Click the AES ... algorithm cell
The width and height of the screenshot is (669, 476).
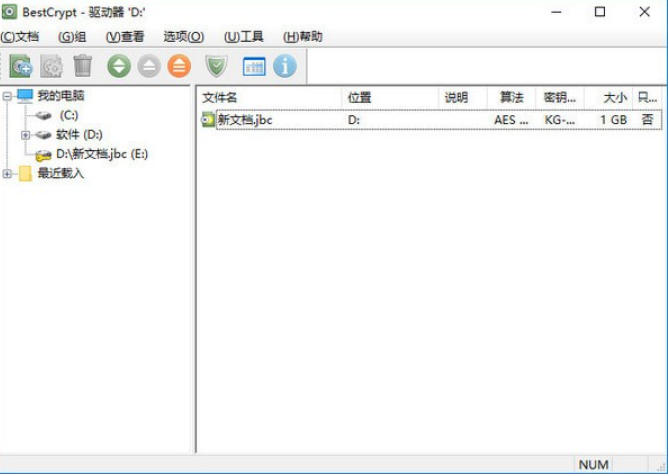[x=511, y=120]
